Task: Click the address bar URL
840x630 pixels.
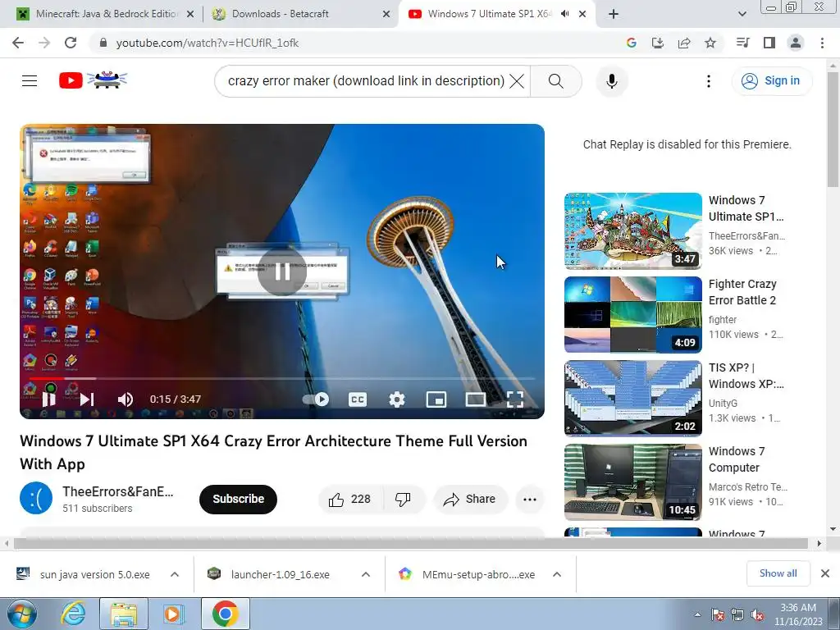Action: click(x=208, y=43)
